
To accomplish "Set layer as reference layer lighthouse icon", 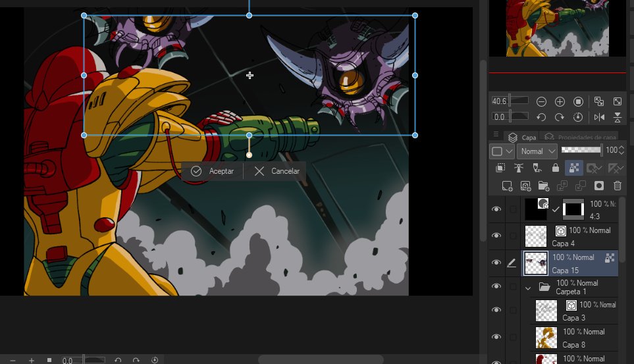I will click(518, 168).
